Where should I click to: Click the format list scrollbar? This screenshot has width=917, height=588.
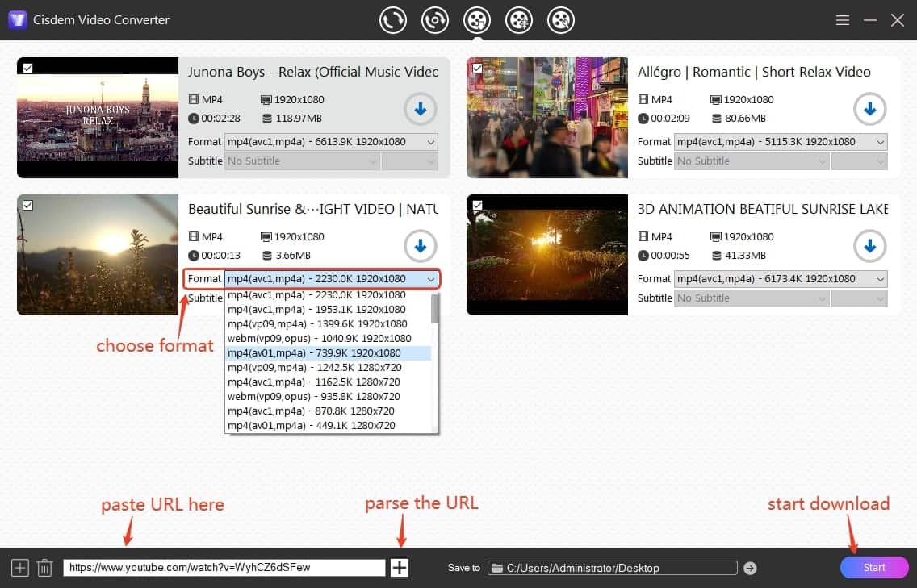click(x=434, y=308)
